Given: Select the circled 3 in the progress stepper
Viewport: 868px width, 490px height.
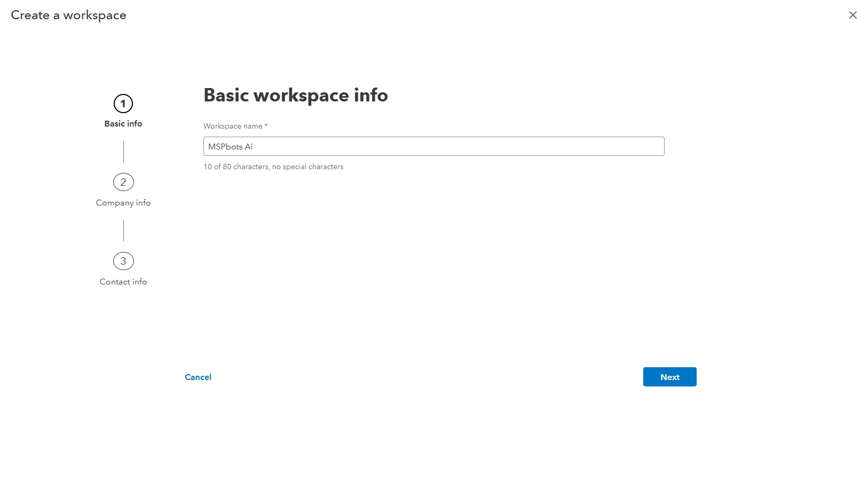Looking at the screenshot, I should tap(123, 261).
